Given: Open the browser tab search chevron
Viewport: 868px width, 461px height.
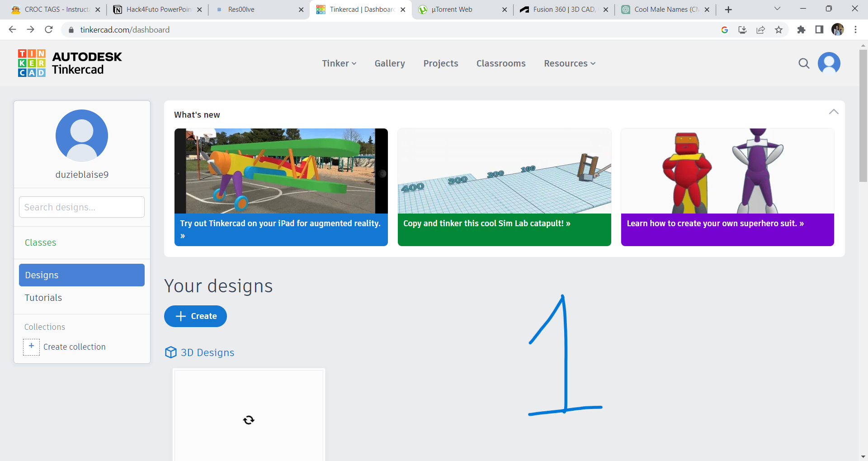Looking at the screenshot, I should coord(777,9).
